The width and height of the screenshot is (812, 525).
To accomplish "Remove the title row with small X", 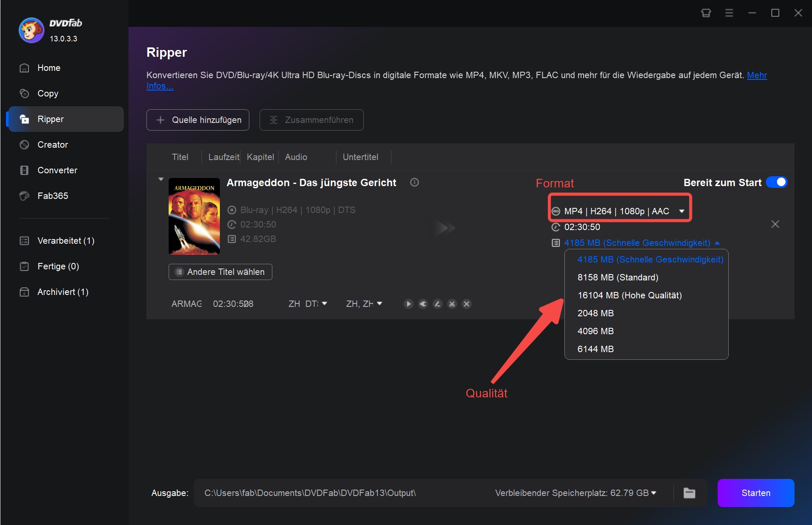I will point(467,304).
